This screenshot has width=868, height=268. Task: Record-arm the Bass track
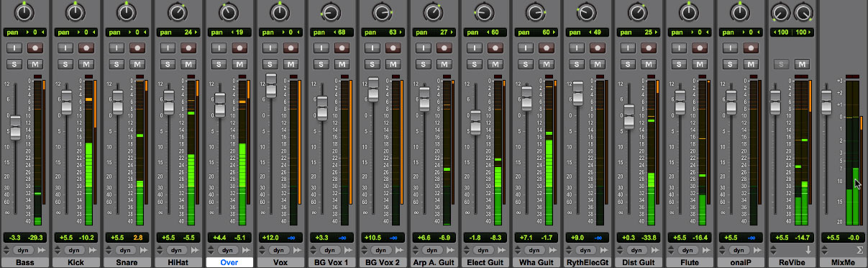(x=35, y=48)
